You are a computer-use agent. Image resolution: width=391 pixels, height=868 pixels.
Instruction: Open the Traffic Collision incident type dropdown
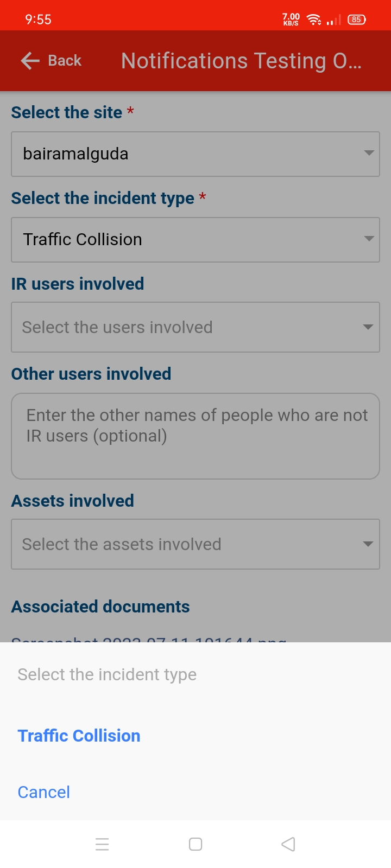195,240
